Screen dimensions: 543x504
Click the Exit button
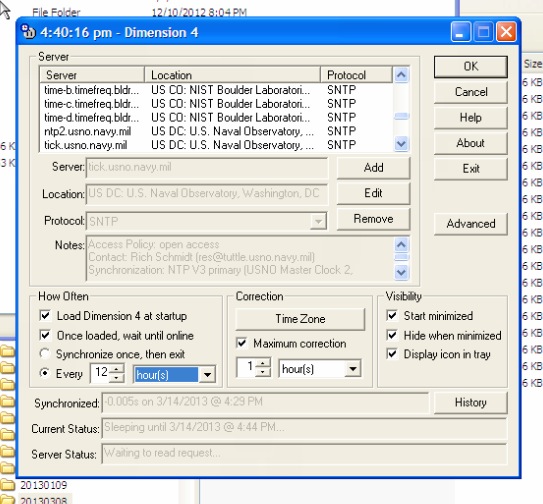[471, 169]
